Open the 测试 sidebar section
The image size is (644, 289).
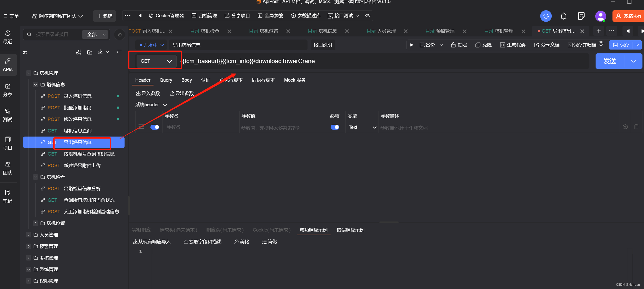pyautogui.click(x=8, y=115)
